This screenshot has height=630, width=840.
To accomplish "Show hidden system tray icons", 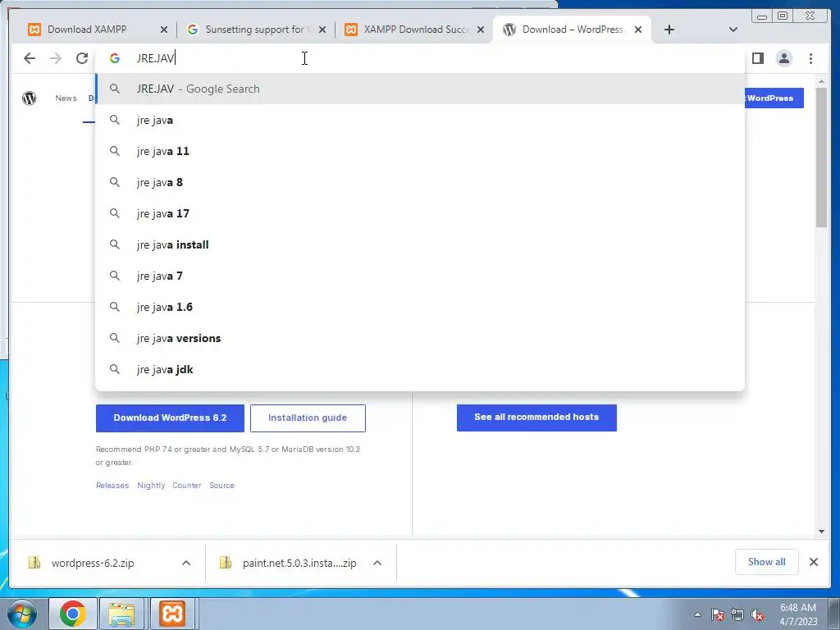I will click(697, 614).
